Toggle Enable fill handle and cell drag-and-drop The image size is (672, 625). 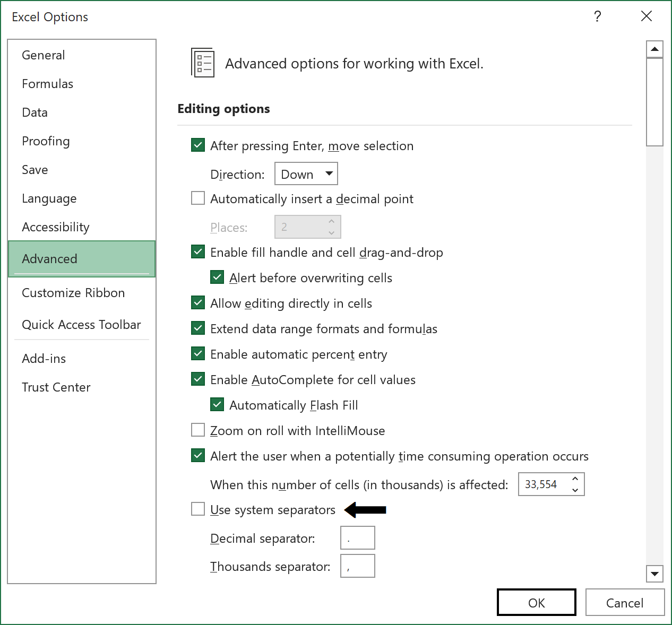(198, 251)
